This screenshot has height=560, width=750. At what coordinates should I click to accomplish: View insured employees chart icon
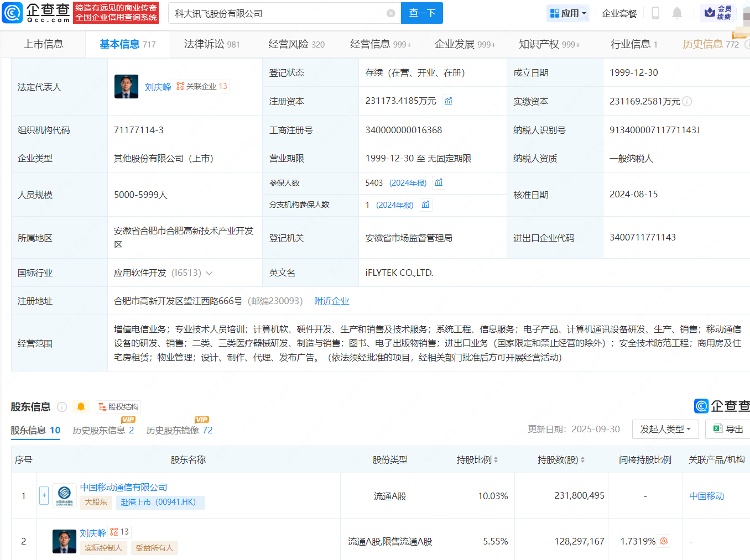click(439, 182)
